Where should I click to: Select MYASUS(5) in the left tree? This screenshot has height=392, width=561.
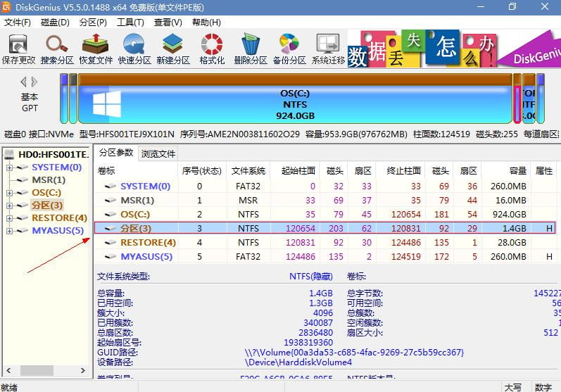pos(58,231)
